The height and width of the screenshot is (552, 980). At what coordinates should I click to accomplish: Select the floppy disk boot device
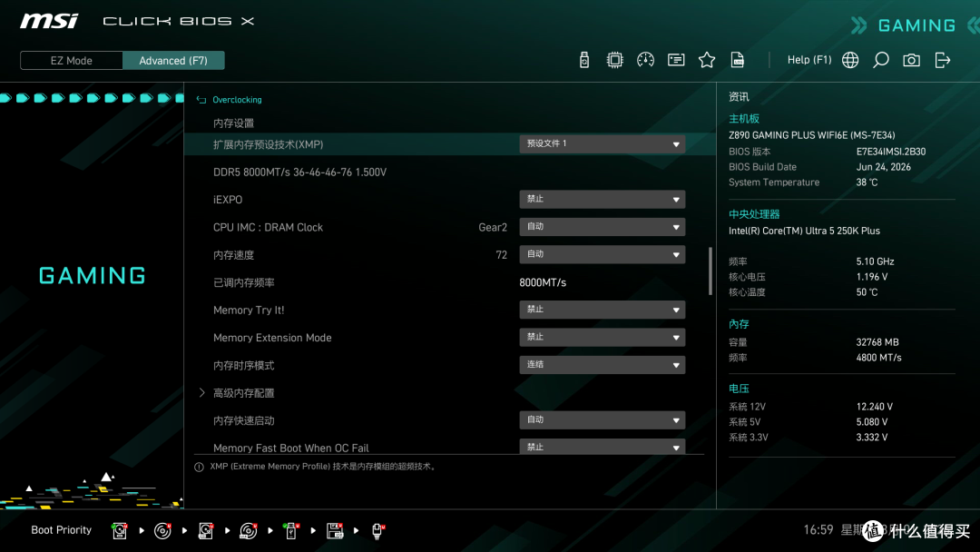[335, 531]
